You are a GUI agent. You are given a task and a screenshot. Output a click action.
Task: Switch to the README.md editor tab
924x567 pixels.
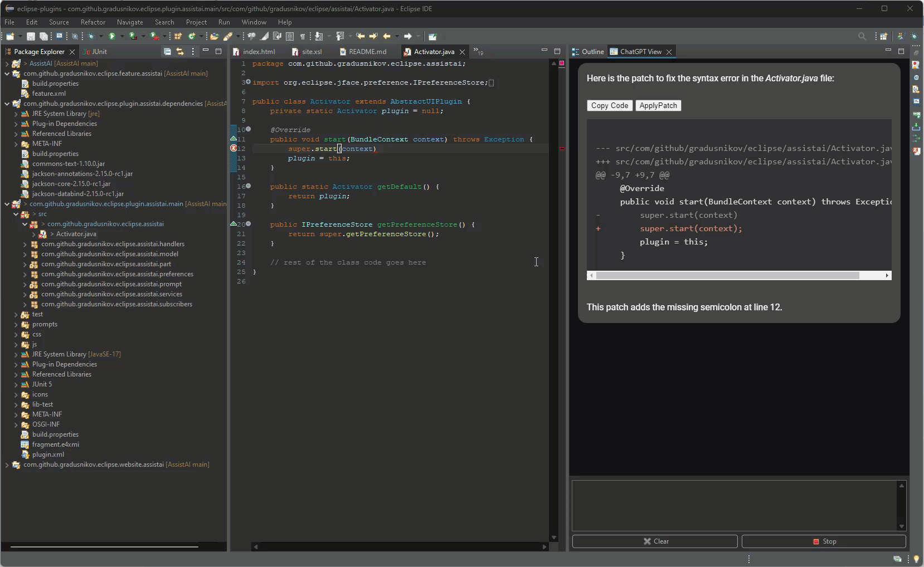(x=367, y=51)
